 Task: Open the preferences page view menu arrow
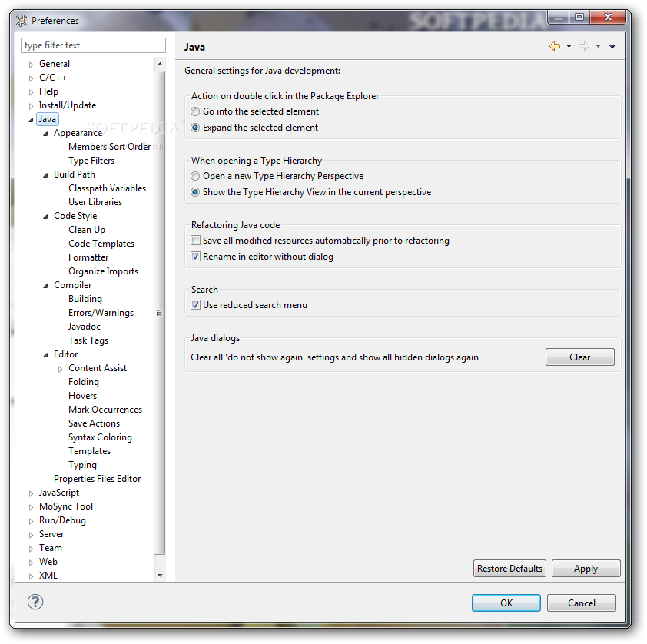(612, 46)
